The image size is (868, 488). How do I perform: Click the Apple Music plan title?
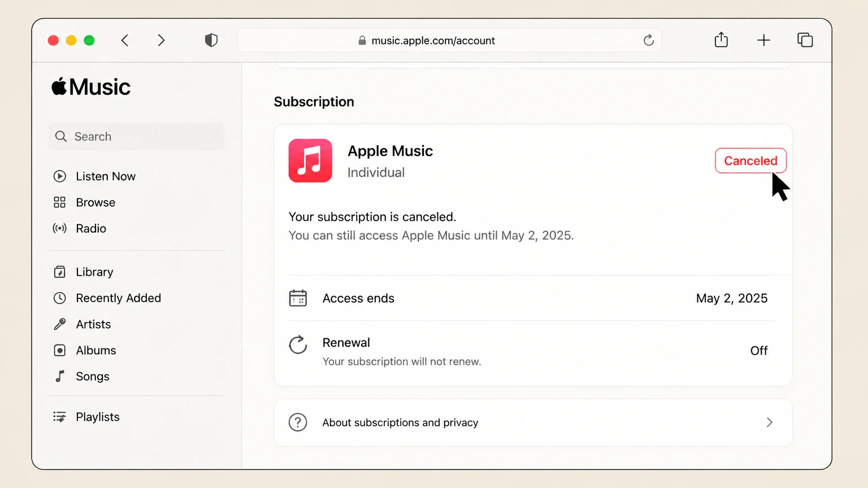tap(390, 151)
